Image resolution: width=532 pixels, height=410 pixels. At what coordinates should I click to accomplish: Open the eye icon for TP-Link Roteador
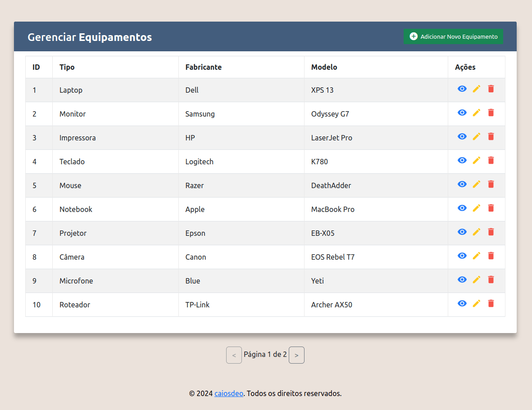coord(462,303)
